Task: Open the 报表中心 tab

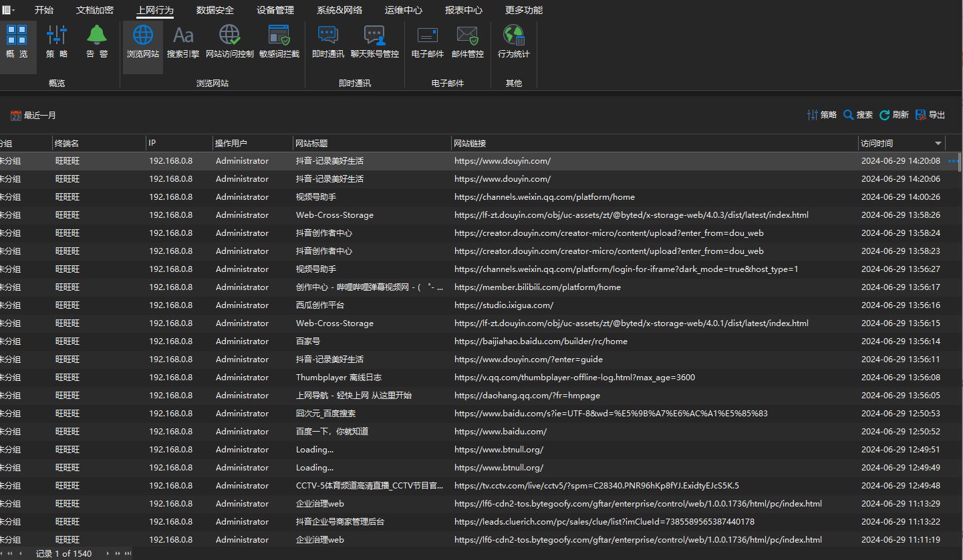Action: pos(464,10)
